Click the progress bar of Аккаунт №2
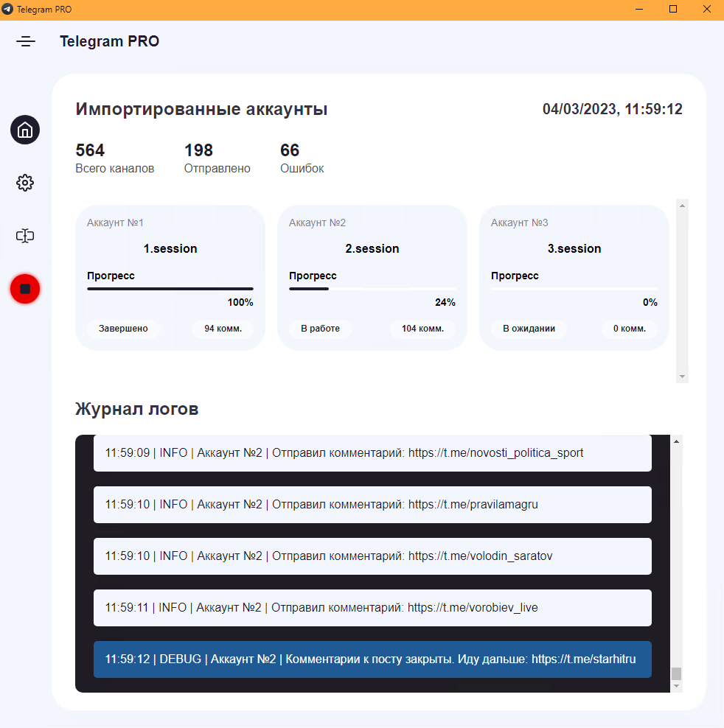 click(x=372, y=289)
